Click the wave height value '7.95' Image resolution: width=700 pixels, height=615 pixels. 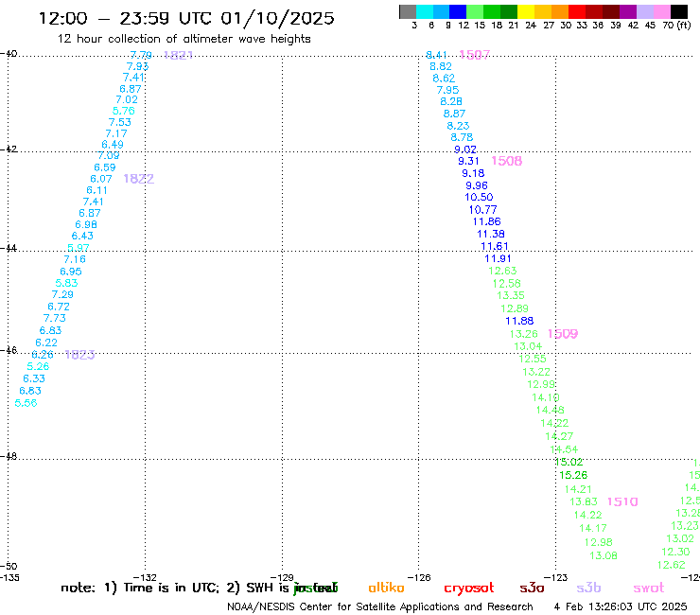(x=447, y=90)
